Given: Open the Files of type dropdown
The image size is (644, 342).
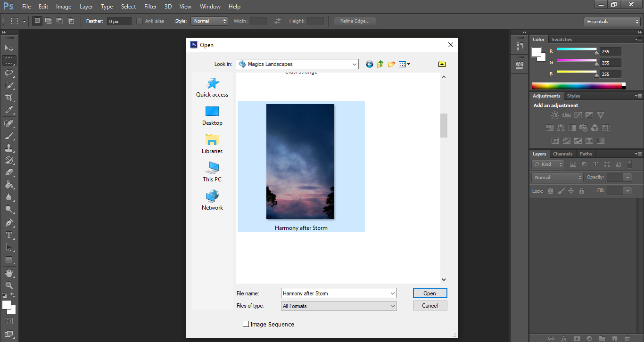Looking at the screenshot, I should point(392,306).
